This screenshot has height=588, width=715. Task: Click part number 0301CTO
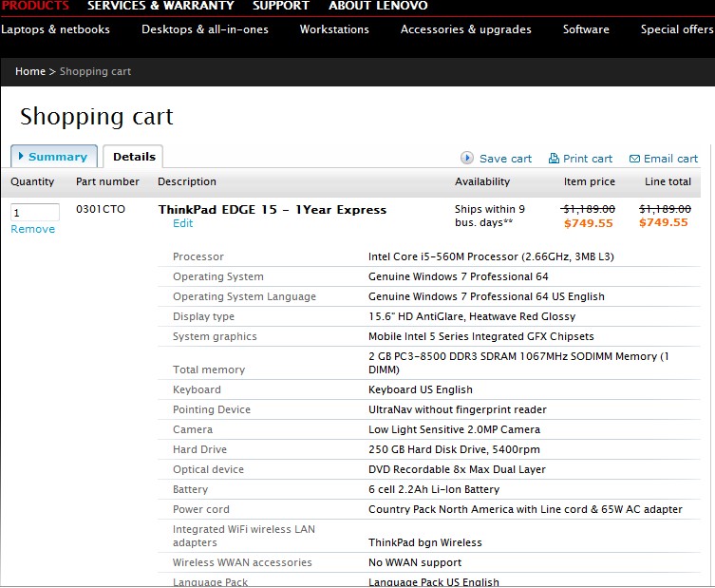coord(101,209)
